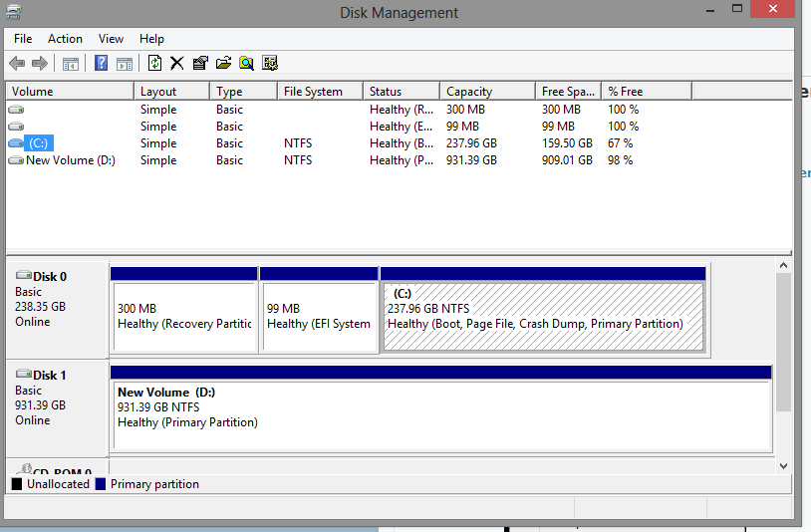This screenshot has height=532, width=811.
Task: Select the (C:) volume row label
Action: coord(39,143)
